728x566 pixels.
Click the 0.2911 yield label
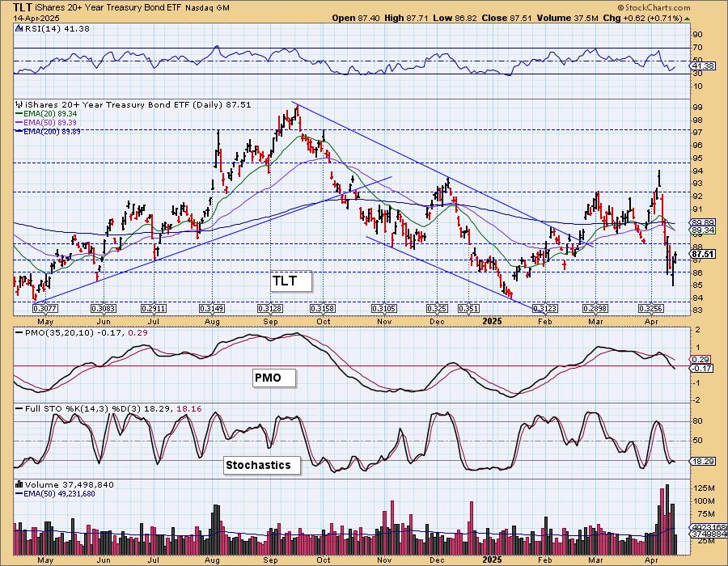[153, 308]
